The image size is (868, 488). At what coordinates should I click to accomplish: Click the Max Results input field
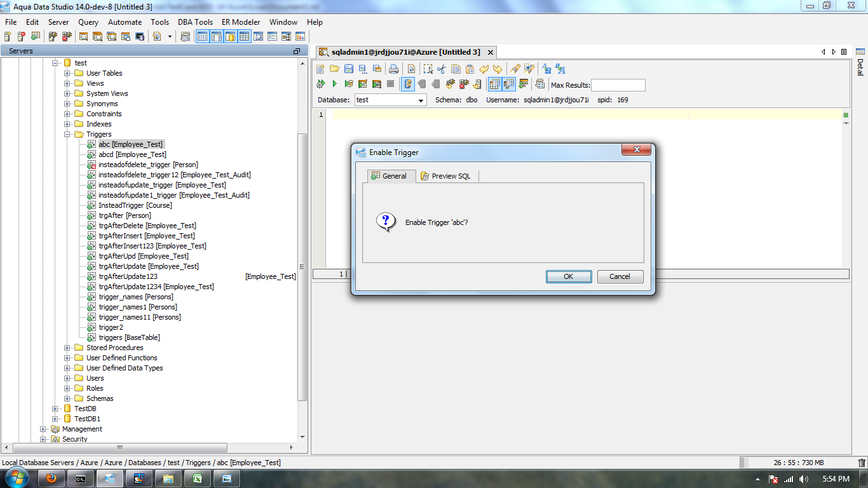[618, 85]
